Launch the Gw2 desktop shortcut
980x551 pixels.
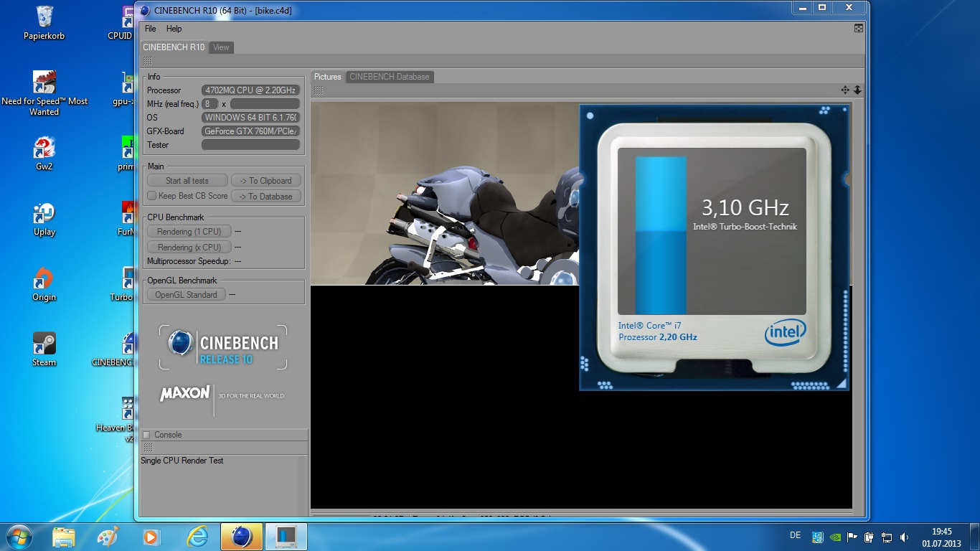[44, 153]
